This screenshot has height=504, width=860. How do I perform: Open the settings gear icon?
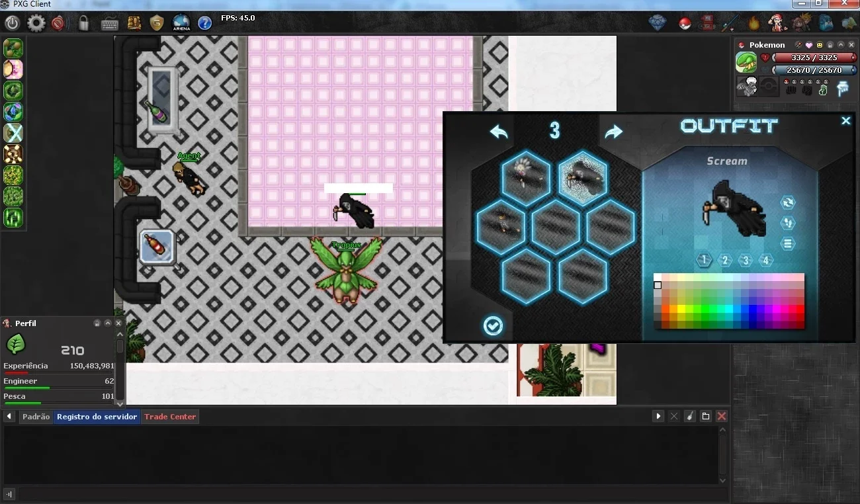click(36, 23)
